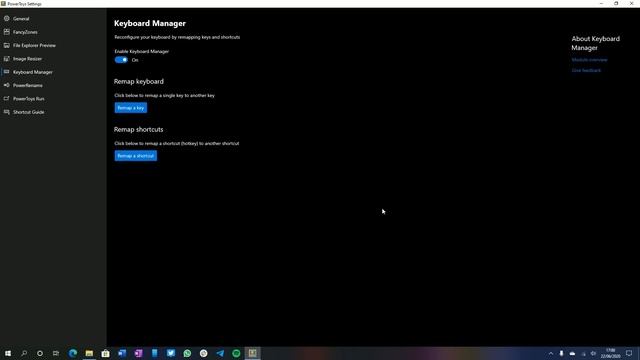
Task: Click the Keyboard Manager page heading
Action: tap(150, 24)
